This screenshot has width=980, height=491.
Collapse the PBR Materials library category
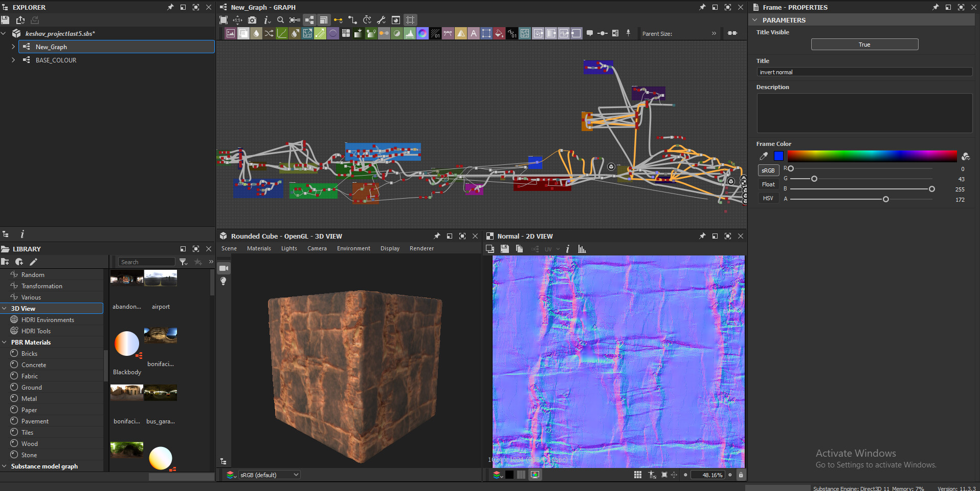[5, 342]
